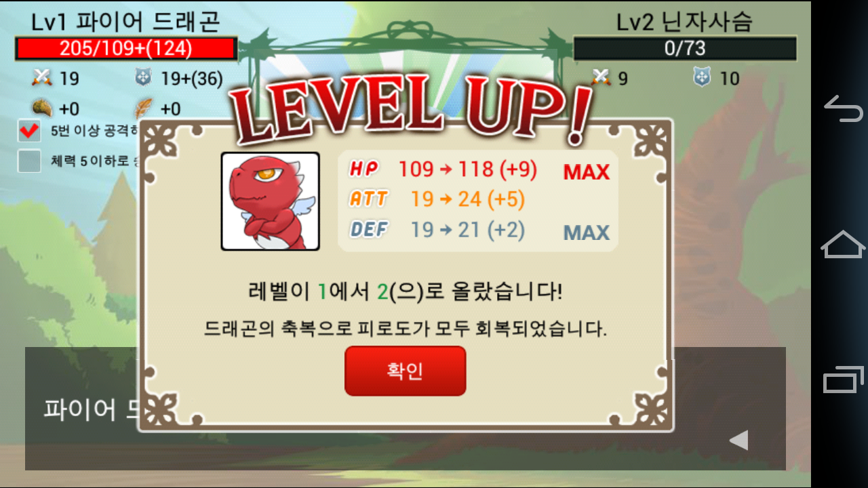This screenshot has width=868, height=488.
Task: Tap player shield defense icon
Action: (x=143, y=78)
